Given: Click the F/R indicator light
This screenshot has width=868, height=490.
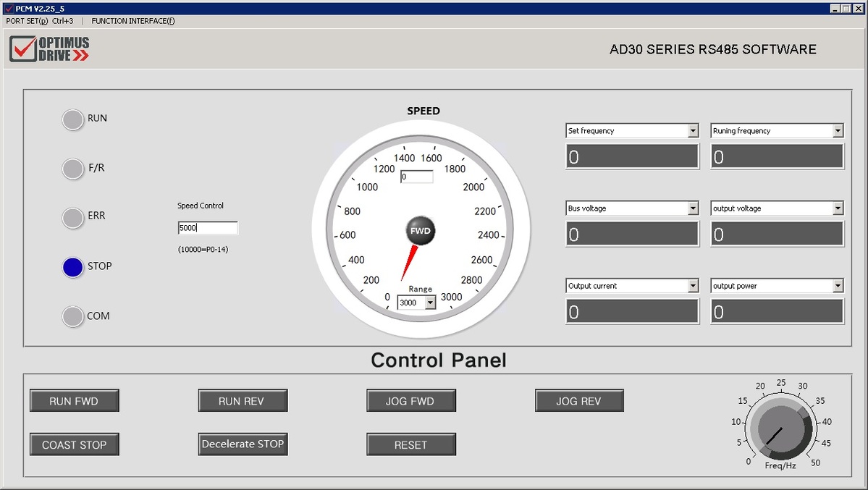Looking at the screenshot, I should tap(72, 169).
